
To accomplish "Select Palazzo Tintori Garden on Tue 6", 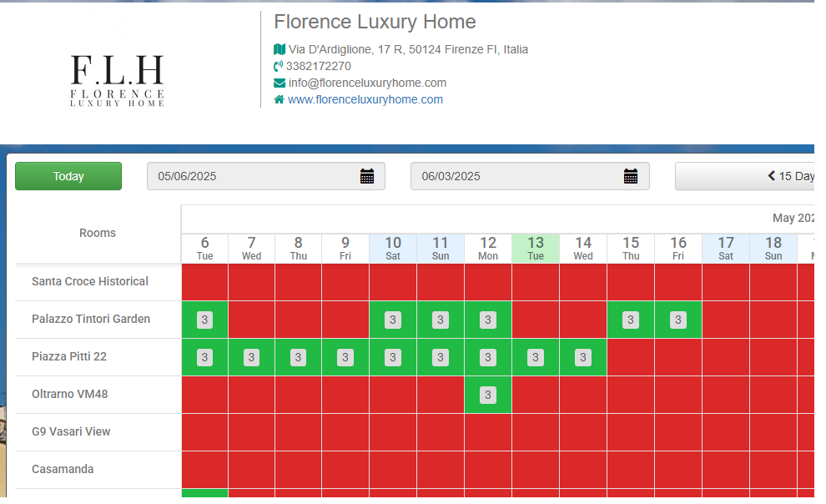I will click(x=205, y=320).
